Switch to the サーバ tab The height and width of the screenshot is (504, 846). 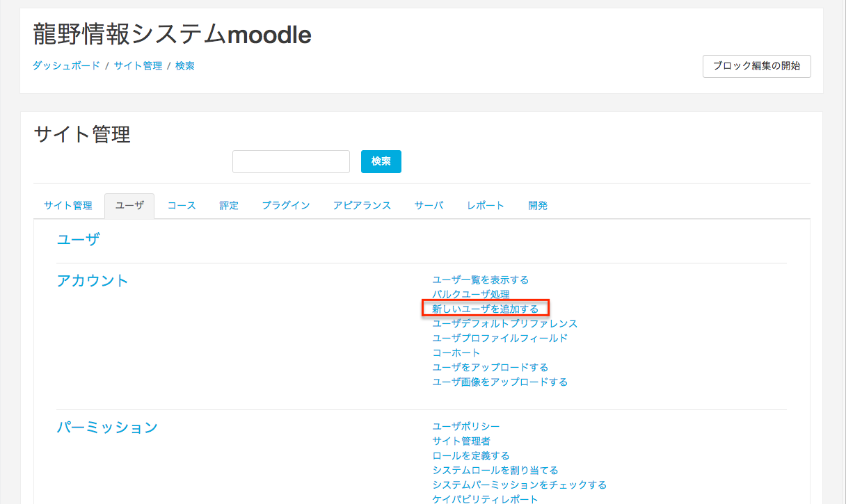(x=429, y=206)
